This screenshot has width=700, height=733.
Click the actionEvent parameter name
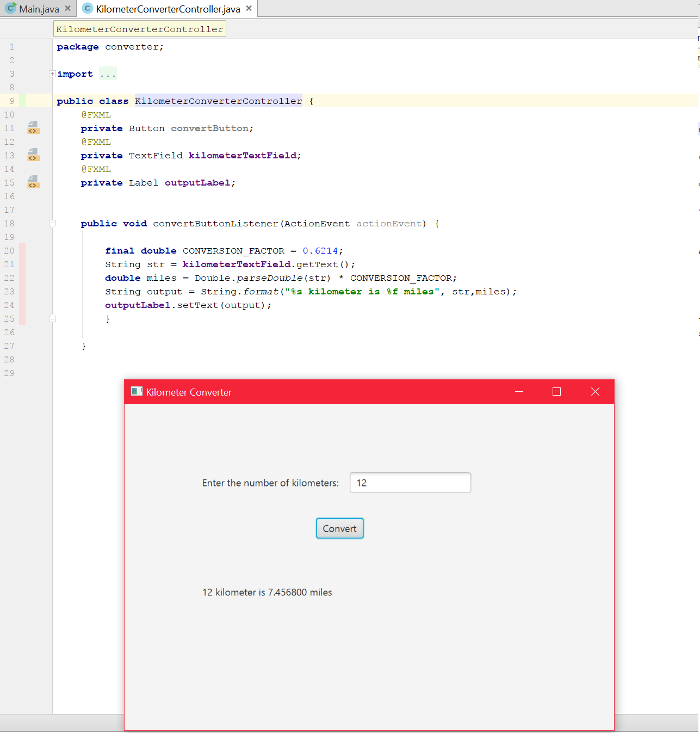point(389,224)
